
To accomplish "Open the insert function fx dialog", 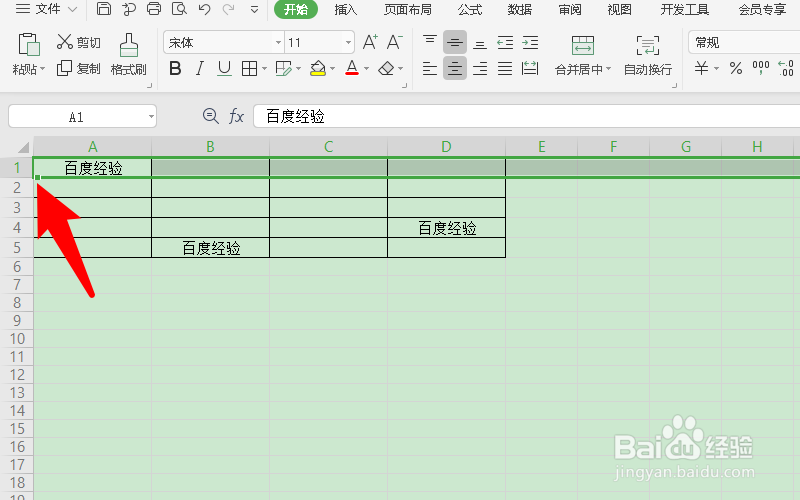I will coord(236,116).
